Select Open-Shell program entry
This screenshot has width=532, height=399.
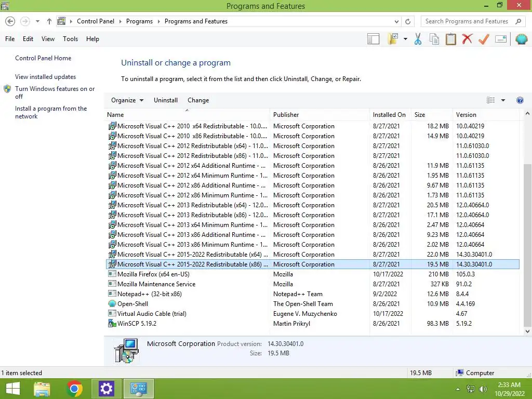(313, 303)
